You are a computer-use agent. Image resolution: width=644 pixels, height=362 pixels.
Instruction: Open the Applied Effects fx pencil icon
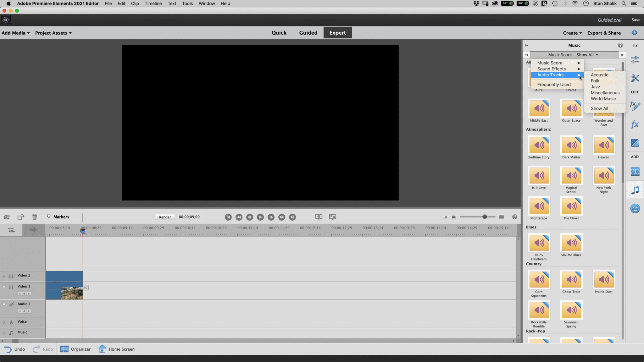click(635, 106)
